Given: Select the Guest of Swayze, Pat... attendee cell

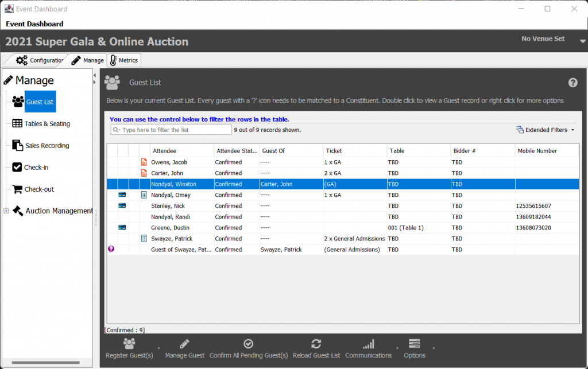Looking at the screenshot, I should pyautogui.click(x=182, y=250).
